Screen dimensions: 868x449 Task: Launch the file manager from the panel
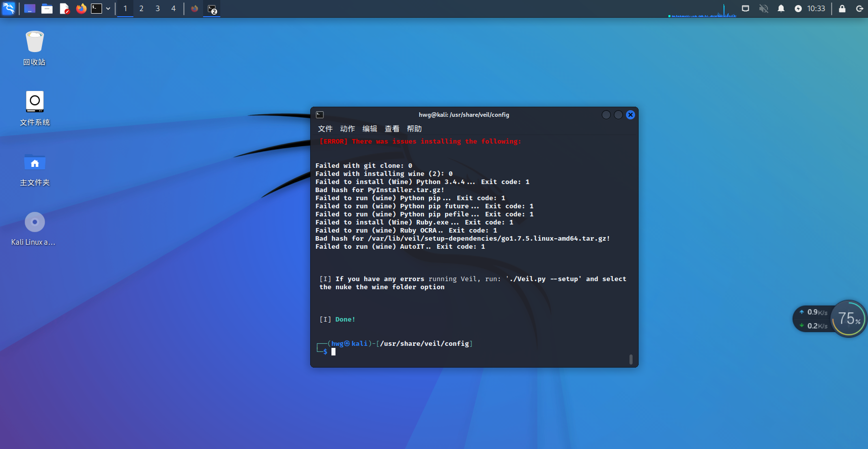47,9
